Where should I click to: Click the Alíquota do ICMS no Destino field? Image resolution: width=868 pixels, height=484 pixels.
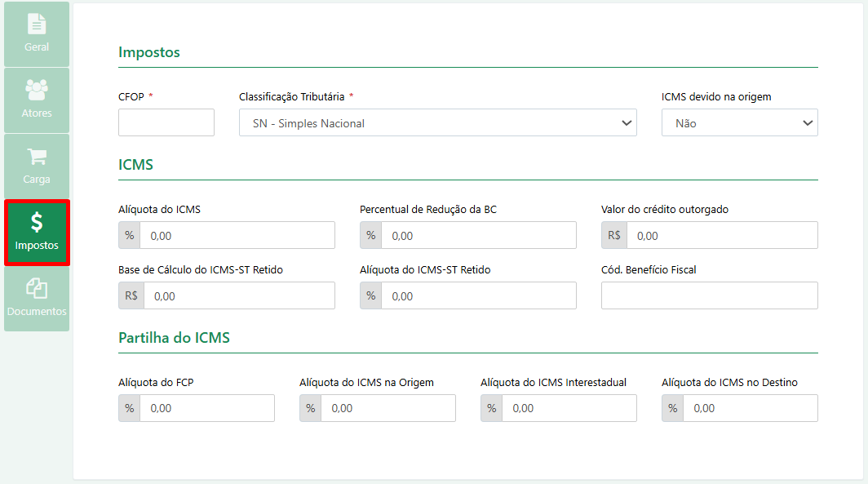click(x=750, y=408)
